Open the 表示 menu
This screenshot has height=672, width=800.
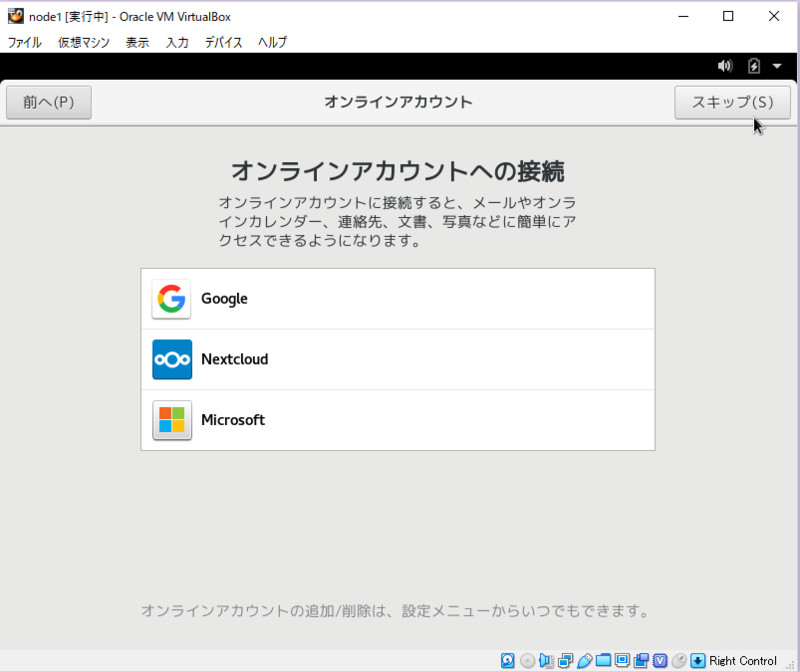point(137,42)
